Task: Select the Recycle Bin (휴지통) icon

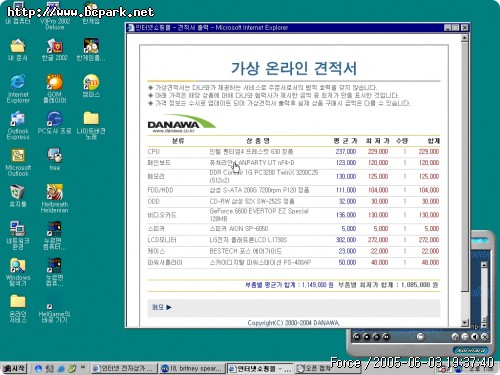Action: point(18,196)
